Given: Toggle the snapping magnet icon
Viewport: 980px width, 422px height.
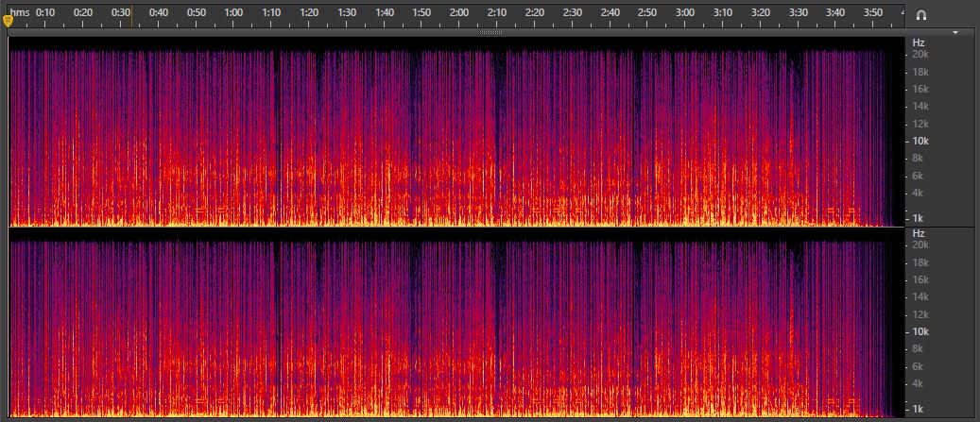Looking at the screenshot, I should 921,16.
